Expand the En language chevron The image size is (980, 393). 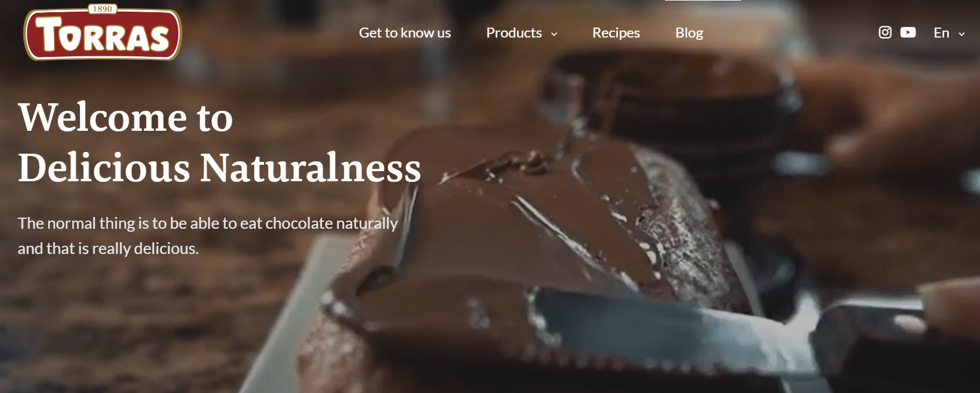[x=961, y=34]
